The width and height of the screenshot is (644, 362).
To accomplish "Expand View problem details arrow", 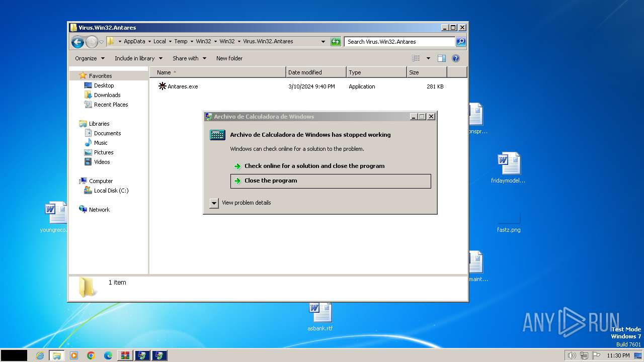I will (x=214, y=203).
